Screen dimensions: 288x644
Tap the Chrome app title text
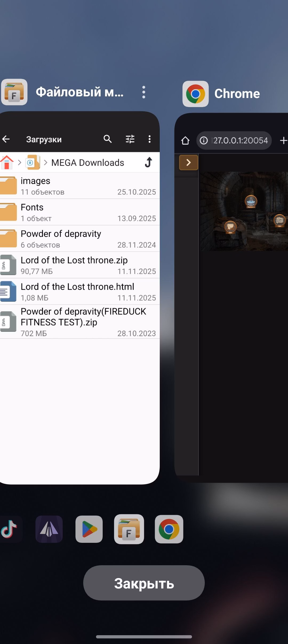237,94
